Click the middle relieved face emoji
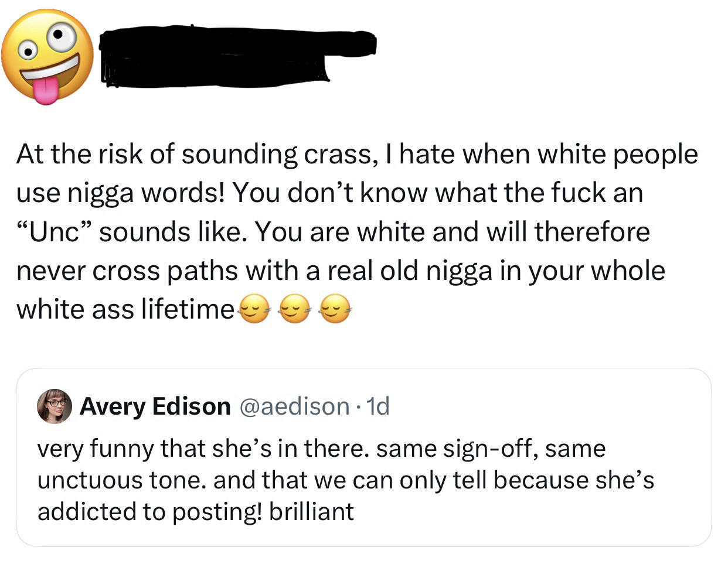Viewport: 728px width, 571px height. 295,309
